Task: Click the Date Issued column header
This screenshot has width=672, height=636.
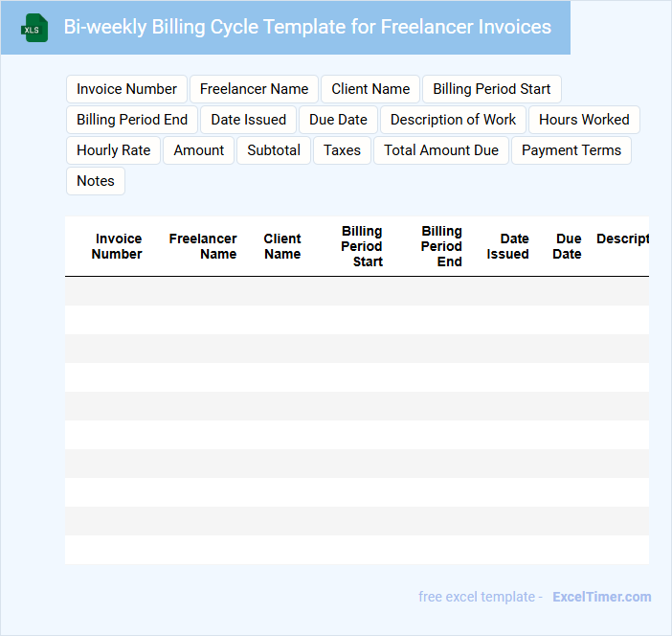Action: (x=507, y=246)
